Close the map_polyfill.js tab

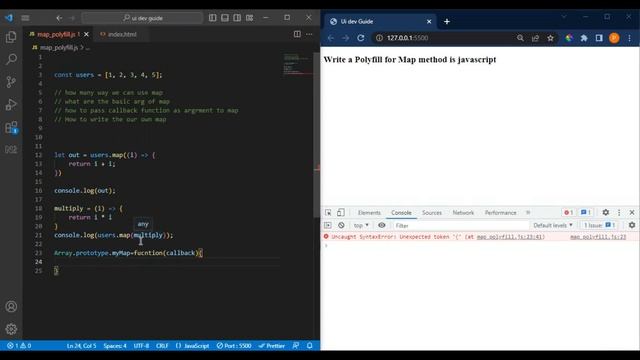click(87, 34)
